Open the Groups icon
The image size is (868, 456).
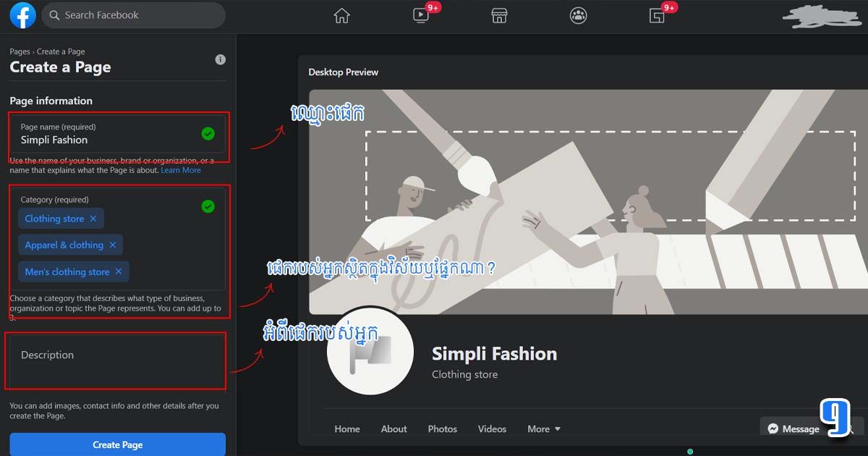(x=578, y=16)
